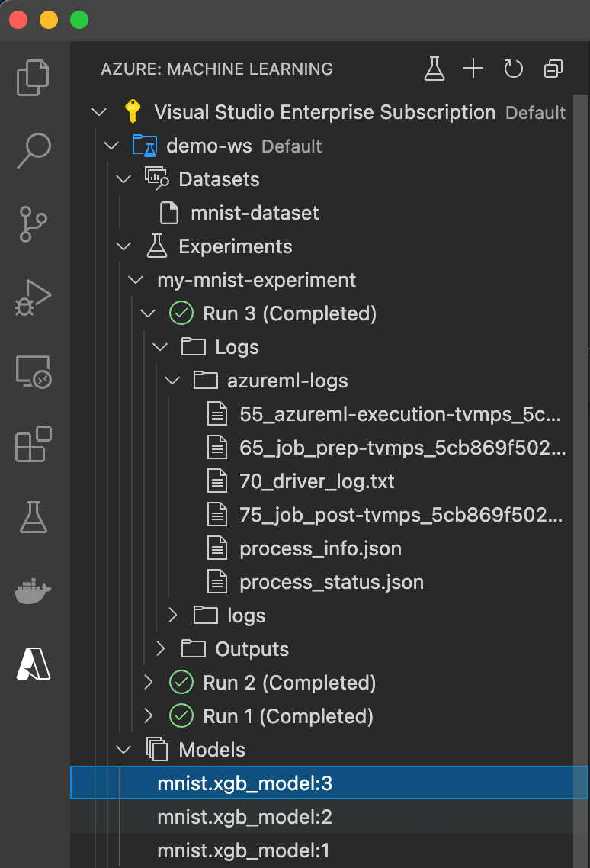Open Remote Explorer icon in activity bar
Viewport: 590px width, 868px height.
coord(34,371)
